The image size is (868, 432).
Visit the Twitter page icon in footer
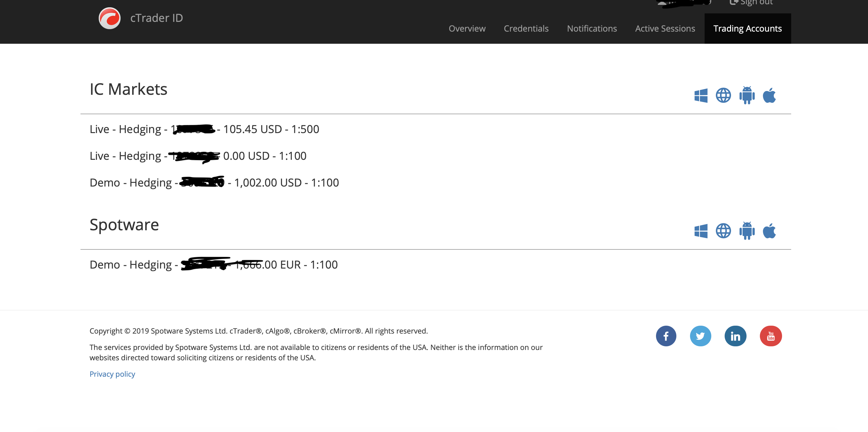click(701, 336)
